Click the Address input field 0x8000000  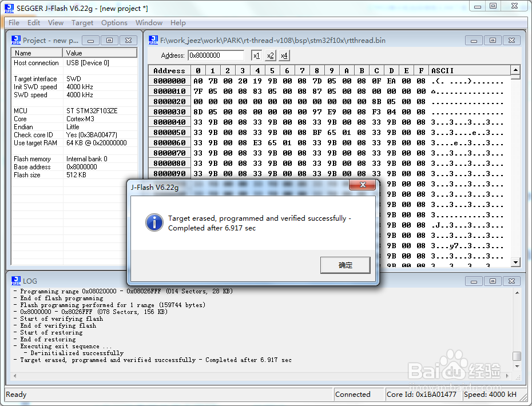(216, 55)
